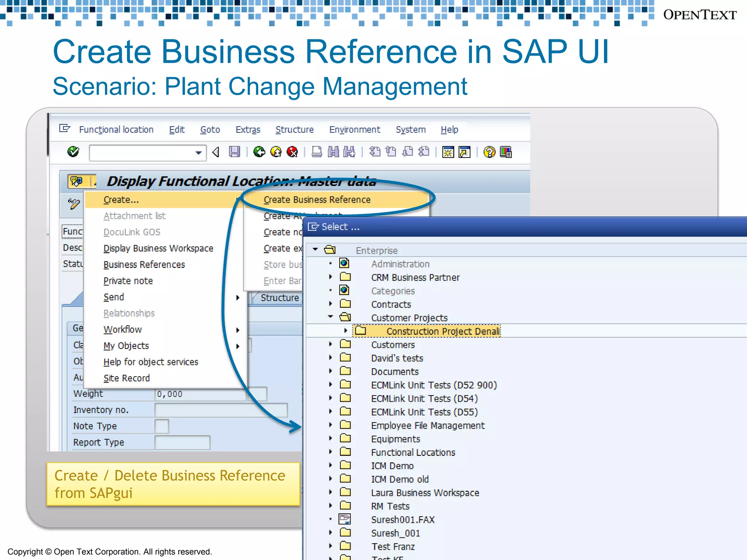Click the green Back arrow icon
The height and width of the screenshot is (560, 747).
pyautogui.click(x=259, y=152)
